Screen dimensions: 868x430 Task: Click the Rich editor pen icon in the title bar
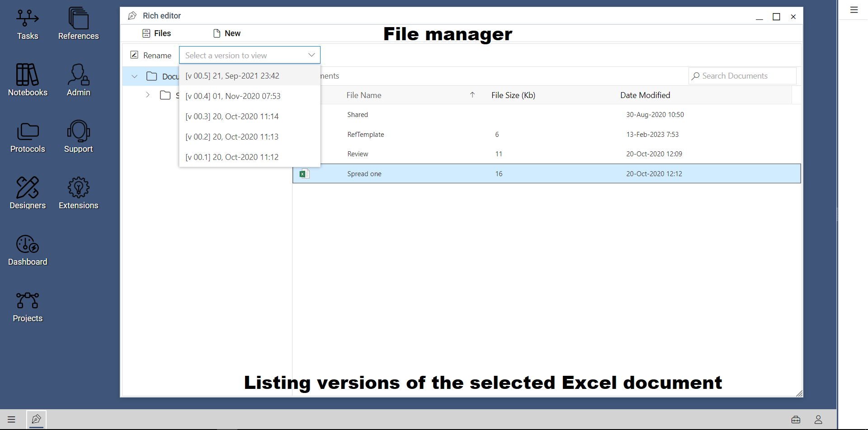tap(132, 16)
